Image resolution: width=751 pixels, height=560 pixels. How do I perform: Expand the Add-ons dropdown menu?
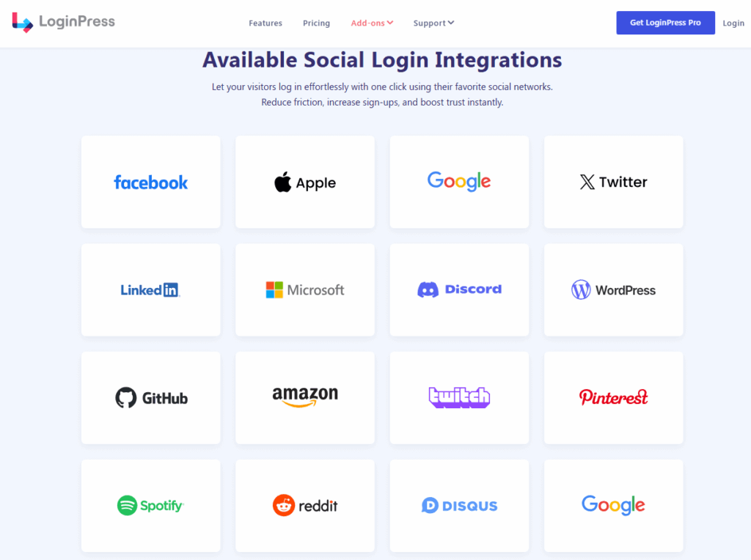(x=372, y=23)
